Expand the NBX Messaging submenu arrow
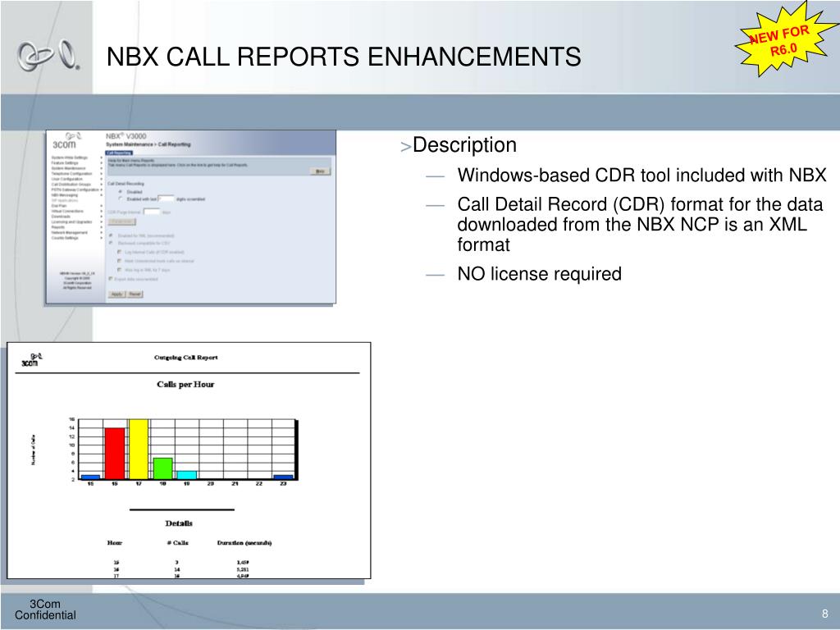Screen dimensions: 840x630 (x=101, y=195)
